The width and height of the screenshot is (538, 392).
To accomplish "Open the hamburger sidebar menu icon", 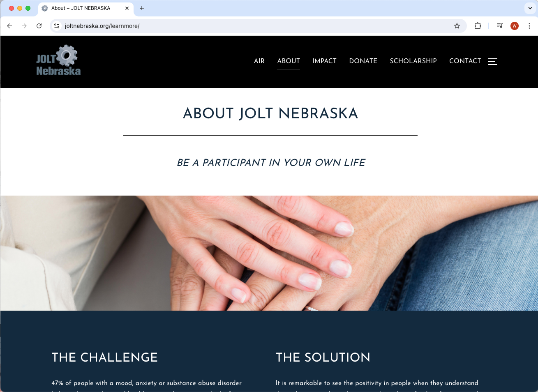I will [x=493, y=62].
